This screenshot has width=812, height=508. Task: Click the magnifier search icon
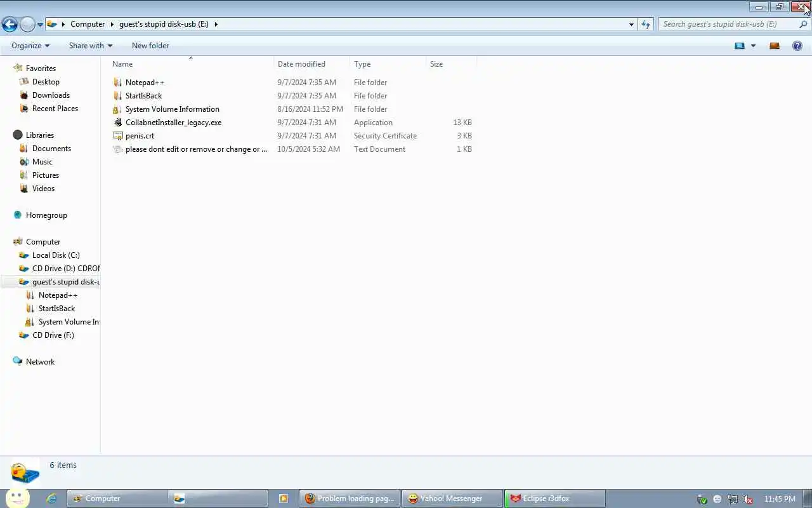point(803,24)
